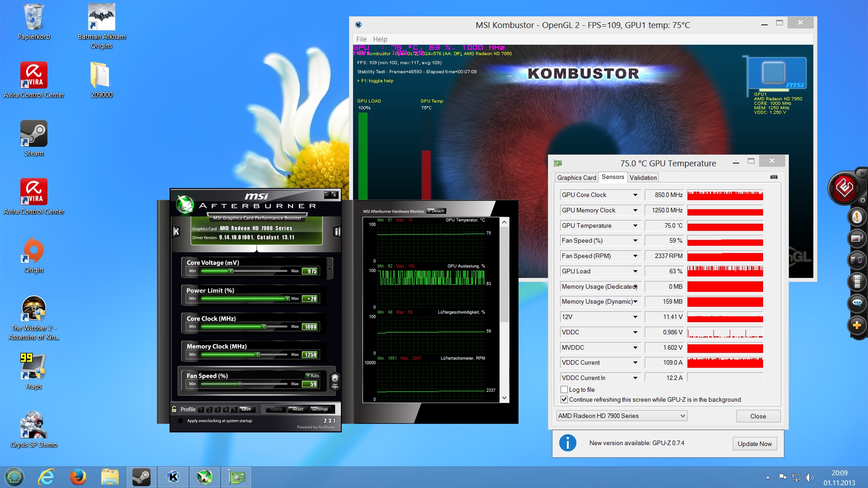Toggle Apply overclocking at system startup
Image resolution: width=868 pixels, height=488 pixels.
[x=180, y=421]
